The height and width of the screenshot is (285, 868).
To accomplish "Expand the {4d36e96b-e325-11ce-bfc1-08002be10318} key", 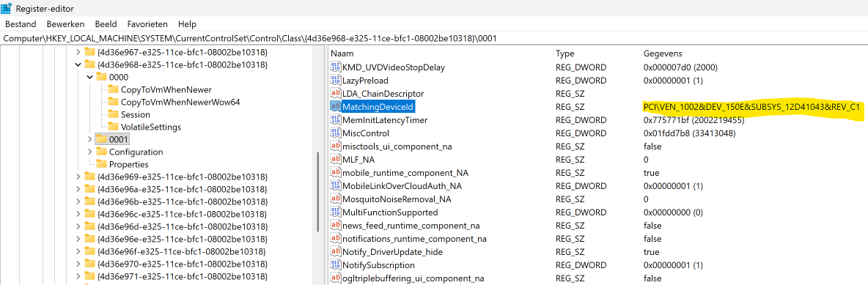I will pos(78,201).
